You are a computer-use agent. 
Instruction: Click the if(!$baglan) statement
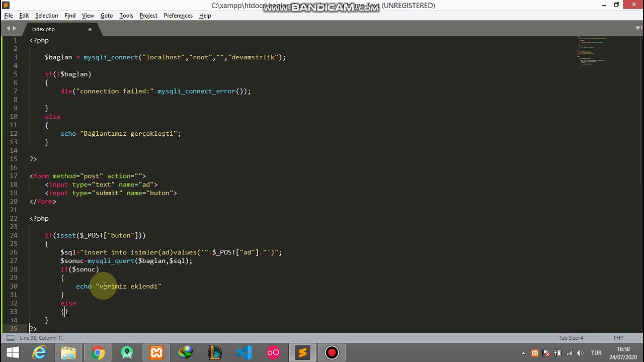point(68,74)
